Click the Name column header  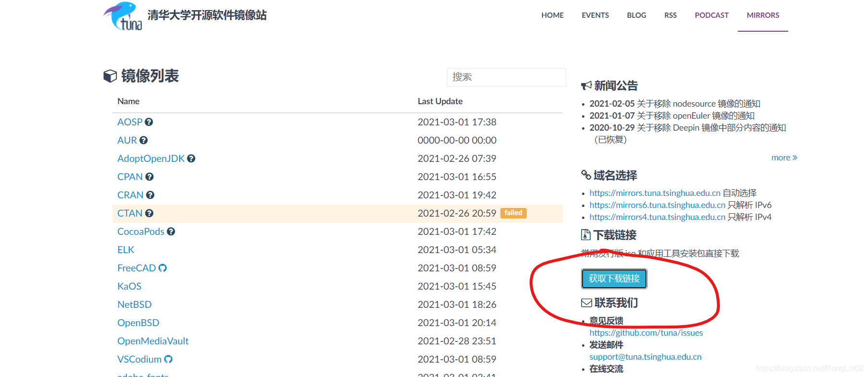point(128,101)
